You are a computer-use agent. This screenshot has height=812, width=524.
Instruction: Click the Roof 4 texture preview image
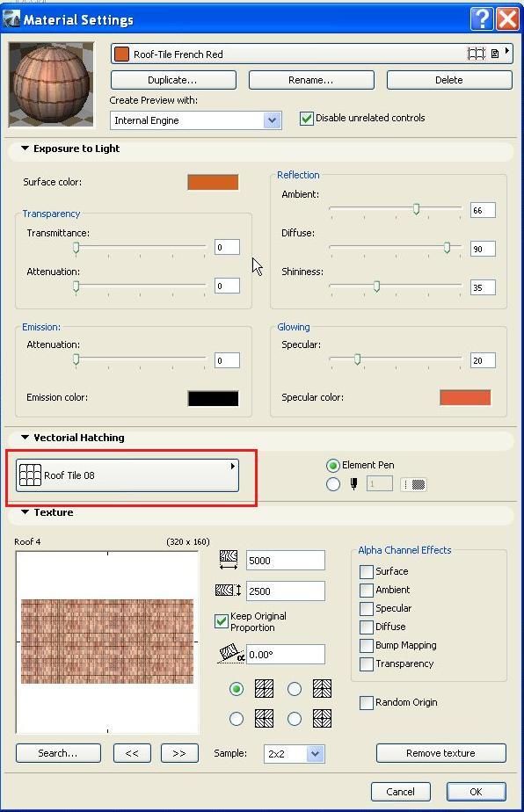(x=107, y=642)
